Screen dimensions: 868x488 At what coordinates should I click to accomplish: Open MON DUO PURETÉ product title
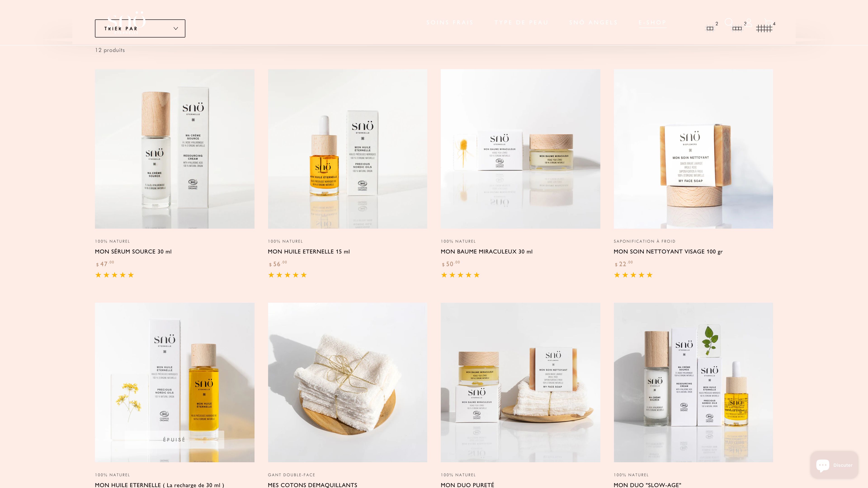pos(467,485)
